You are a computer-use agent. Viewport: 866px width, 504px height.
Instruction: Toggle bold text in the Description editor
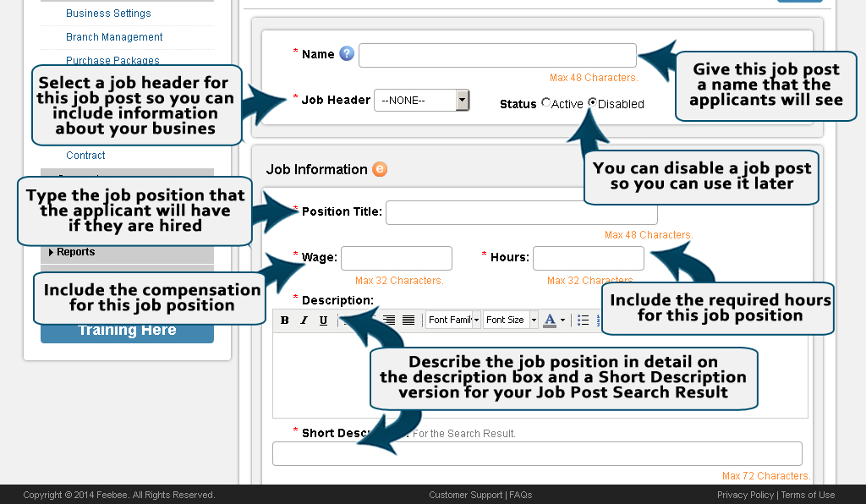click(x=285, y=320)
